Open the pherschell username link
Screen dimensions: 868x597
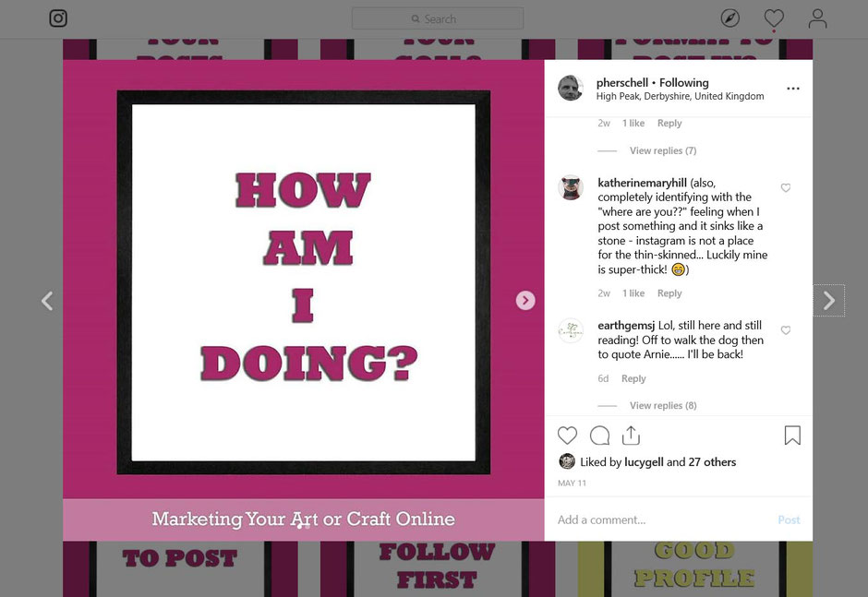pos(621,82)
